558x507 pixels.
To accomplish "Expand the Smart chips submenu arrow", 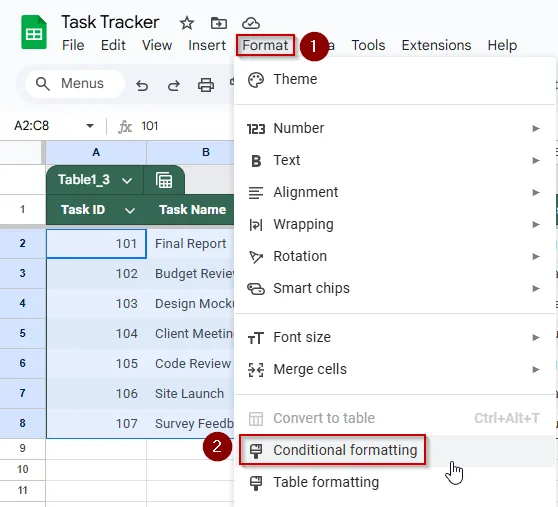I will pos(536,289).
